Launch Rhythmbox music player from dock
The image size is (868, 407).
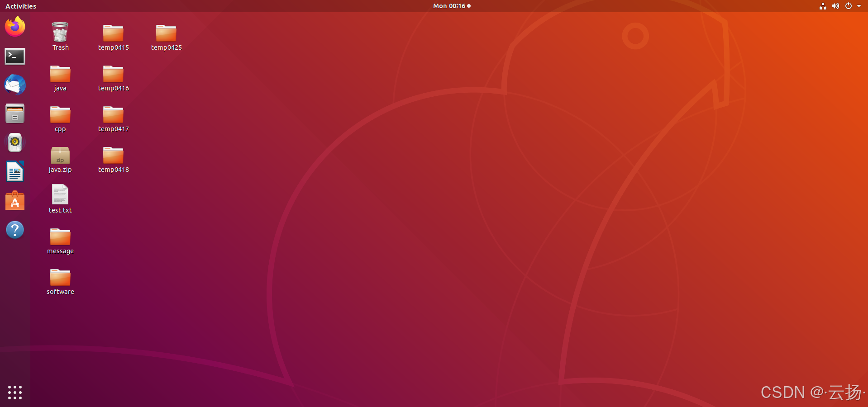(15, 142)
